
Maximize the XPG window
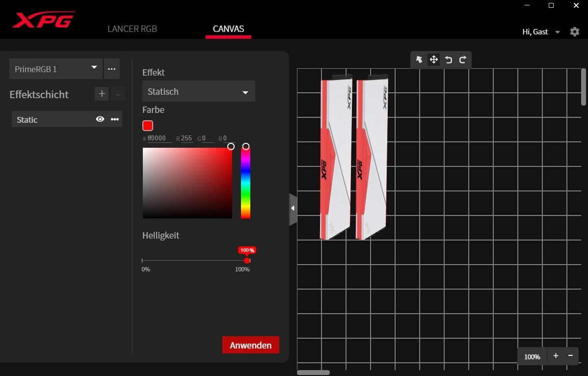click(x=551, y=5)
